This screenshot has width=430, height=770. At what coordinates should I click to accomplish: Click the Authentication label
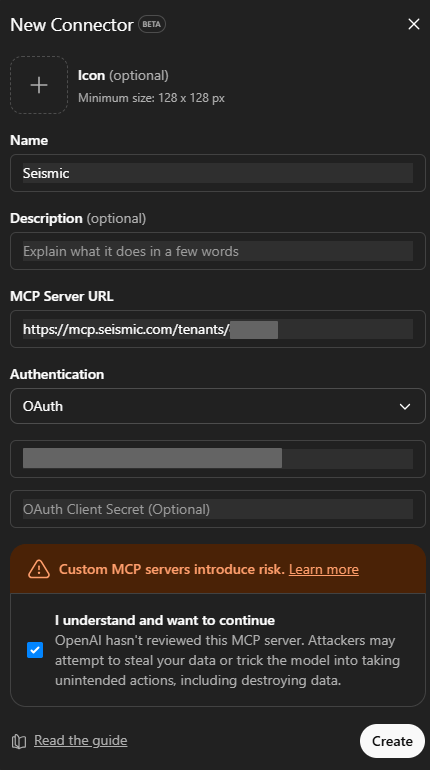[57, 374]
